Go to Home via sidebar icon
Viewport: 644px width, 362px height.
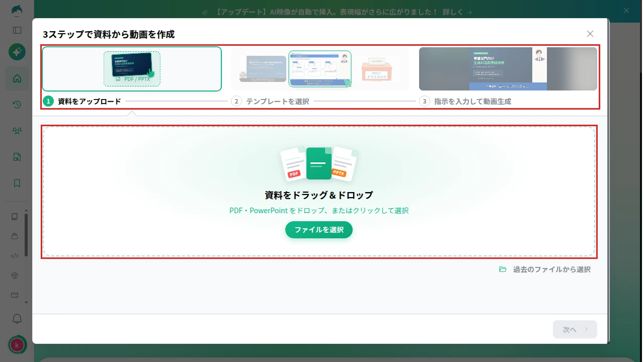pyautogui.click(x=17, y=78)
